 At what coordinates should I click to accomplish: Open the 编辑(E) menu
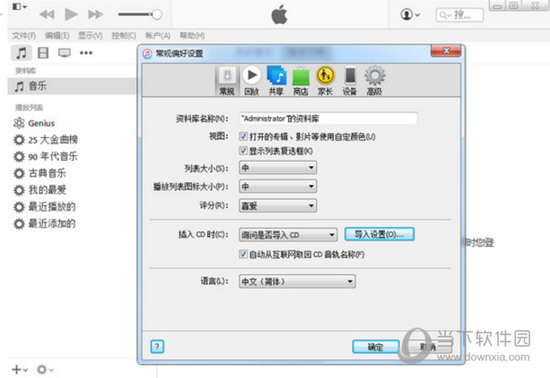pyautogui.click(x=57, y=35)
